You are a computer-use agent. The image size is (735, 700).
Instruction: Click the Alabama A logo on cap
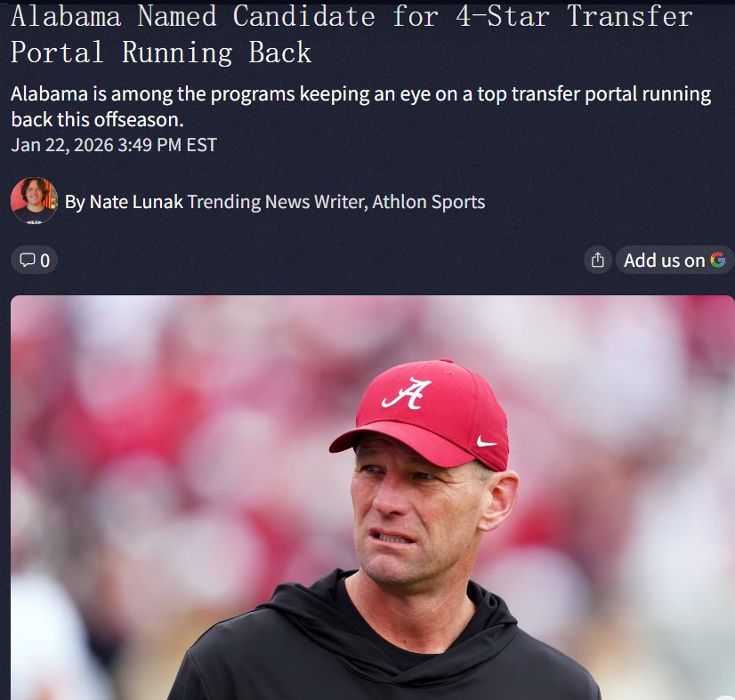point(406,393)
